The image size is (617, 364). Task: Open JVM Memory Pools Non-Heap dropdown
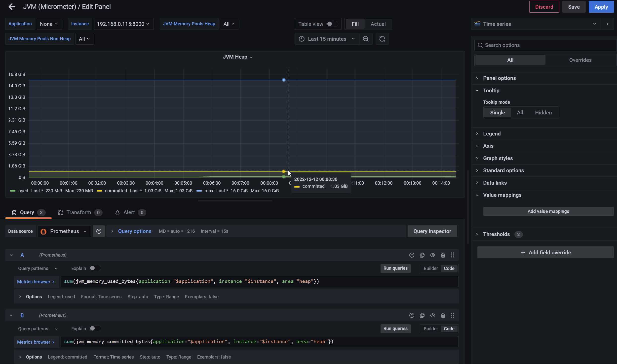coord(84,39)
